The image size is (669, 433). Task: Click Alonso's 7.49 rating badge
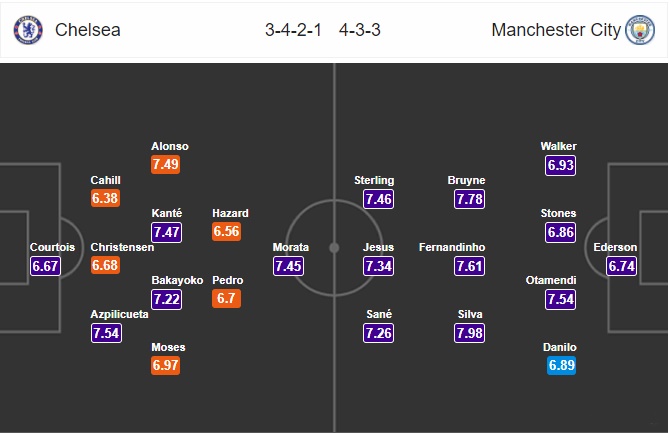pyautogui.click(x=167, y=165)
